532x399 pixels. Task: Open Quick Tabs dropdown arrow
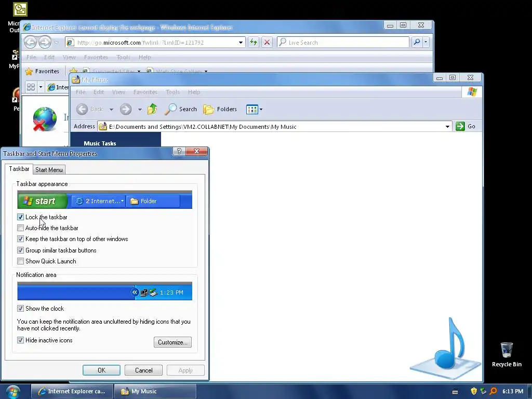(x=41, y=87)
